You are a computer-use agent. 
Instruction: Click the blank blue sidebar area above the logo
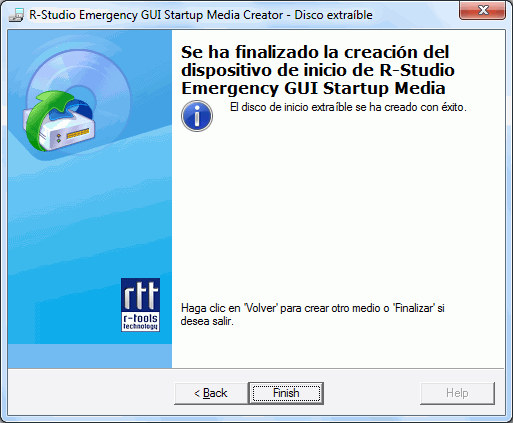[x=67, y=217]
